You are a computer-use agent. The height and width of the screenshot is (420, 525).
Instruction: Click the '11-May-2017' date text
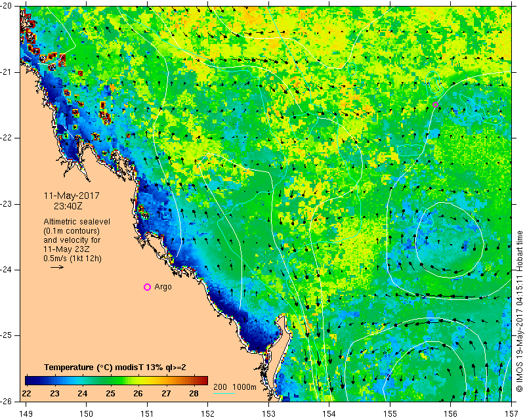point(72,196)
